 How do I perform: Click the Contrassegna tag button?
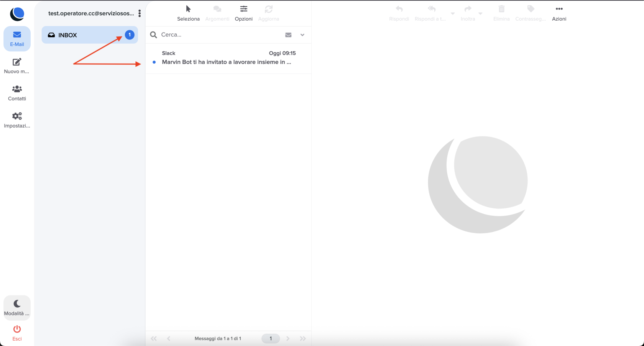531,13
